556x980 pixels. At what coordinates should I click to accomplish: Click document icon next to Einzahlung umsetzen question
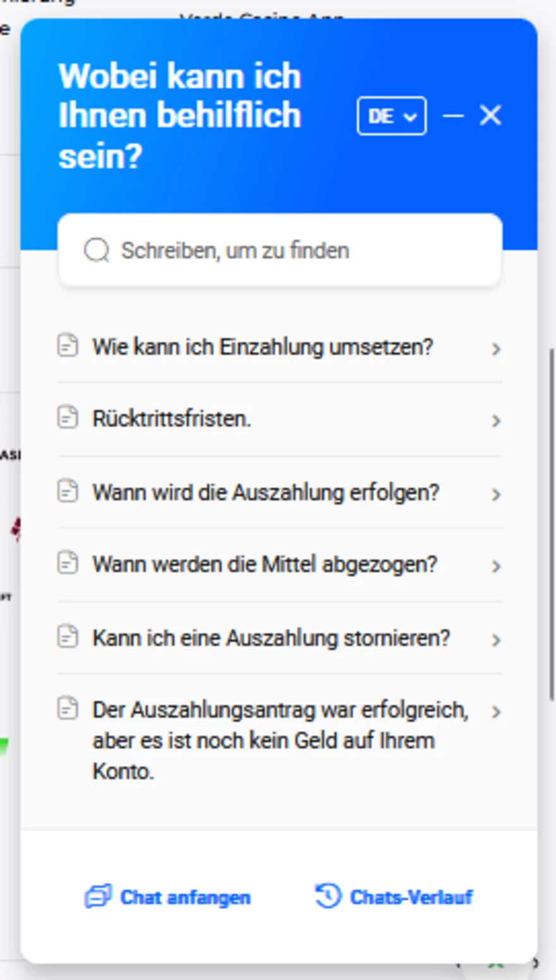[x=68, y=345]
